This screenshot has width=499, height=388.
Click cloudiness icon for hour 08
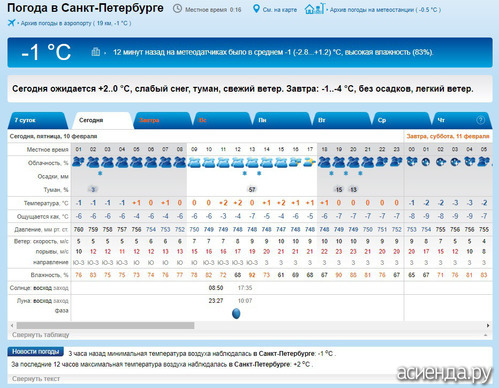(x=180, y=163)
